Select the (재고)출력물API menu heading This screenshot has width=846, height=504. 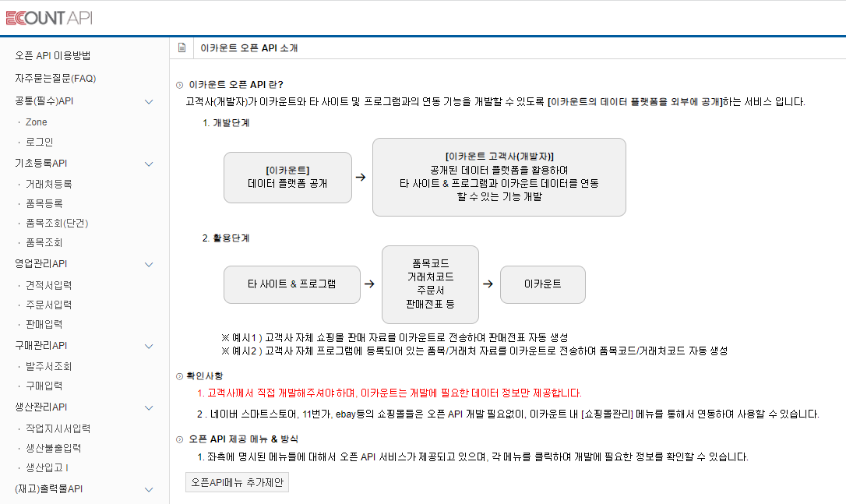(49, 489)
